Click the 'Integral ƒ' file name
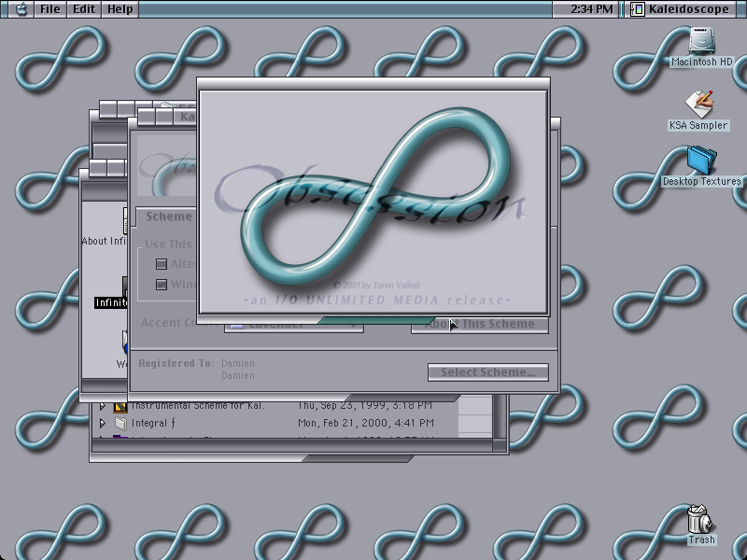This screenshot has width=747, height=560. pyautogui.click(x=153, y=423)
